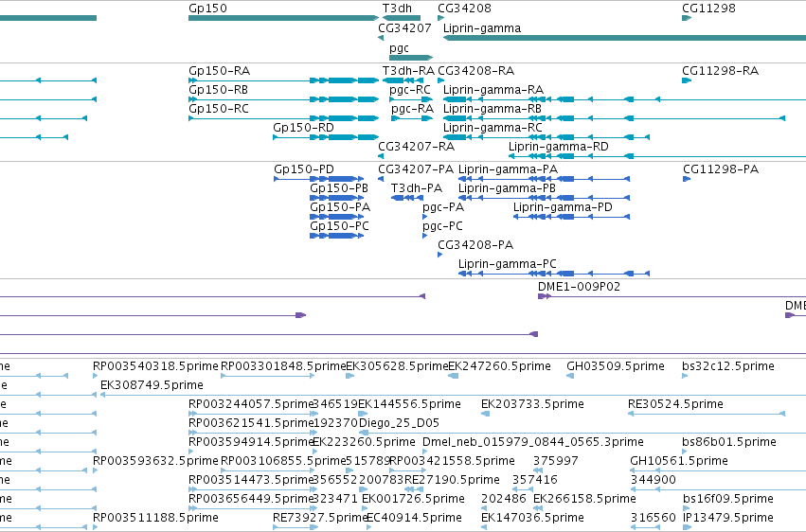Click the Gp150-RC transcript label

[219, 109]
